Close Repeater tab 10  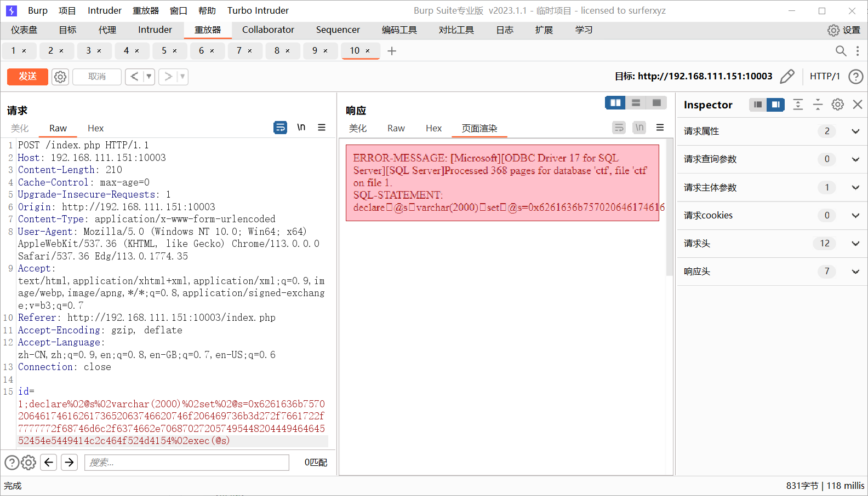[x=368, y=51]
